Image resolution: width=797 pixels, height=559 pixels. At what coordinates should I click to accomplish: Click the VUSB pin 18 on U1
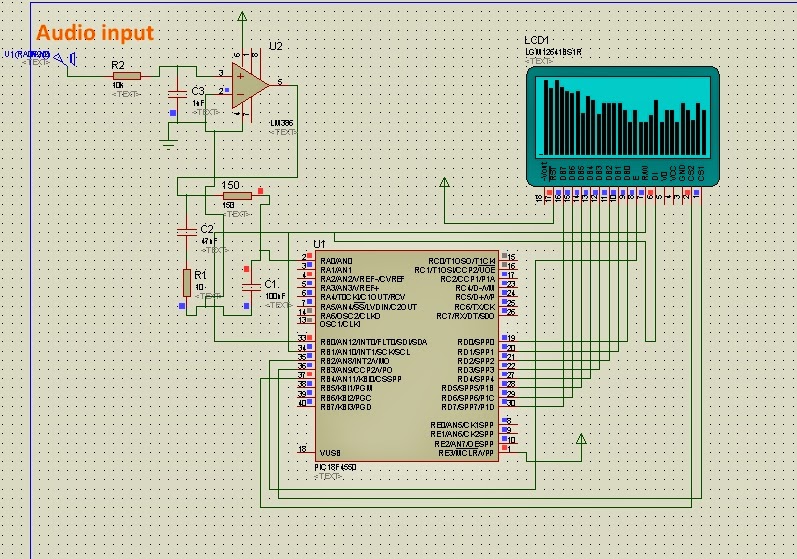point(306,452)
